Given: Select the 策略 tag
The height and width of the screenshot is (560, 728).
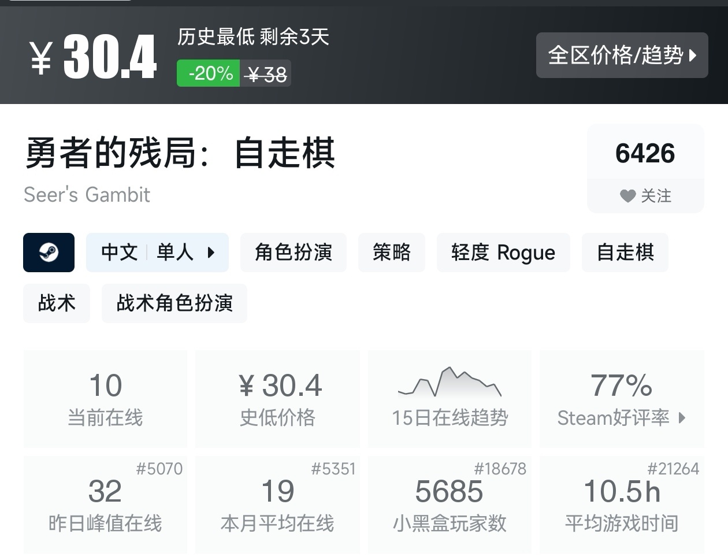Looking at the screenshot, I should coord(392,253).
